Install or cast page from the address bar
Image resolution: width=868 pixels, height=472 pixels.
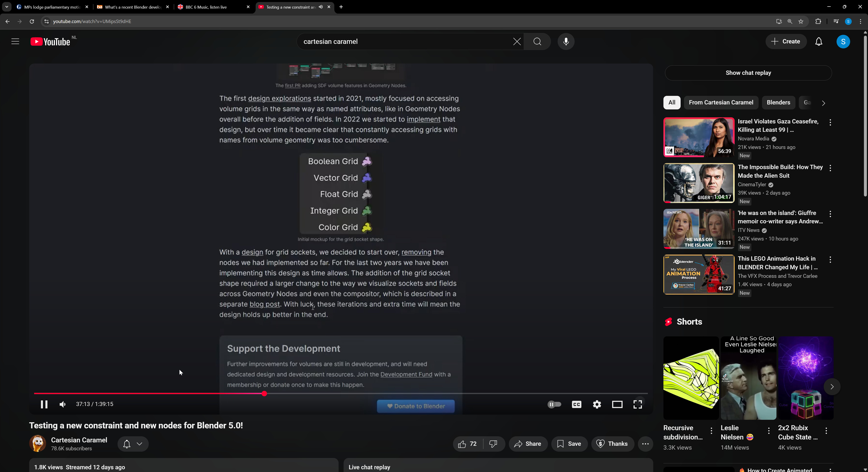(x=779, y=21)
